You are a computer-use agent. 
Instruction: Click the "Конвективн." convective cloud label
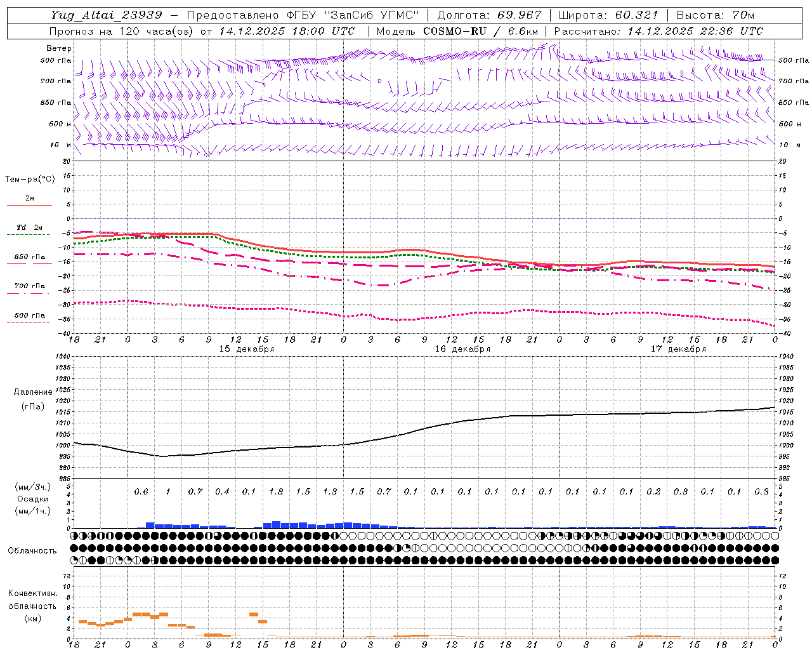tap(32, 594)
